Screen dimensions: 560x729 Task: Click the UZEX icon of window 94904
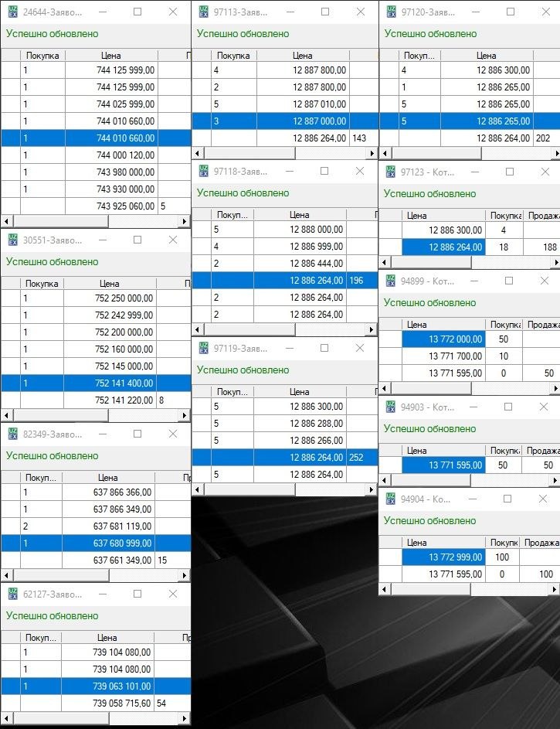click(391, 499)
